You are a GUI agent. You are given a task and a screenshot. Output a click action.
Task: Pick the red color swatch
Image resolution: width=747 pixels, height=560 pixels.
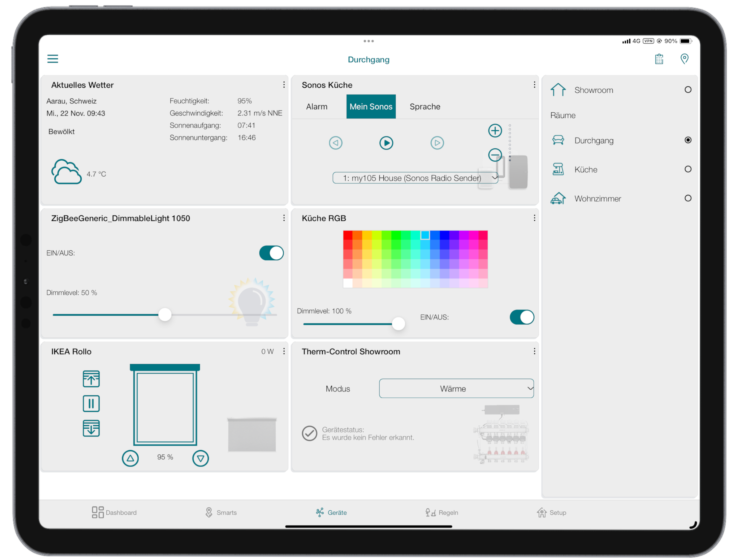coord(348,235)
